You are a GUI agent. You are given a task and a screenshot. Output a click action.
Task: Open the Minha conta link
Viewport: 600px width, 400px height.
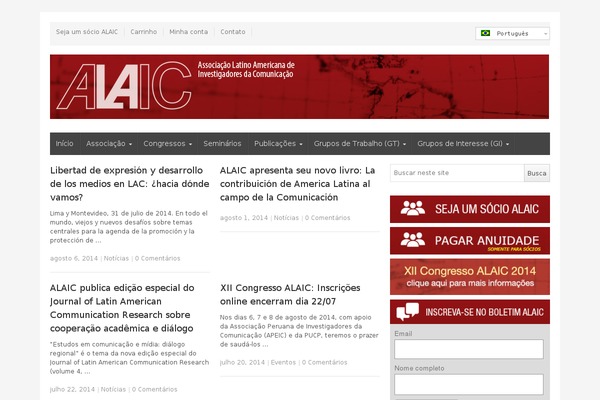click(x=189, y=32)
